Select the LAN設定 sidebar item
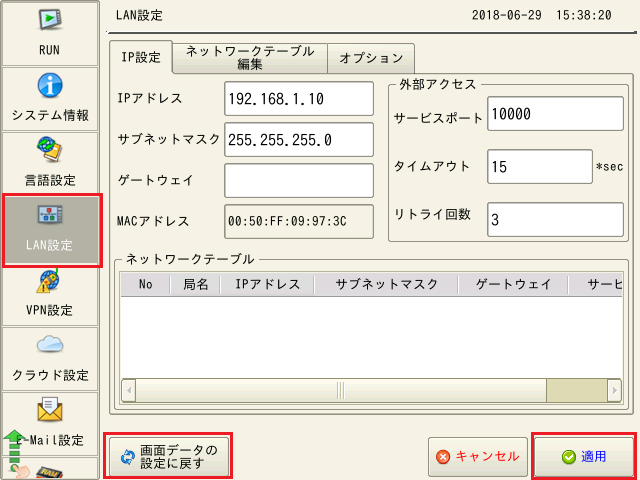640x480 pixels. coord(52,230)
